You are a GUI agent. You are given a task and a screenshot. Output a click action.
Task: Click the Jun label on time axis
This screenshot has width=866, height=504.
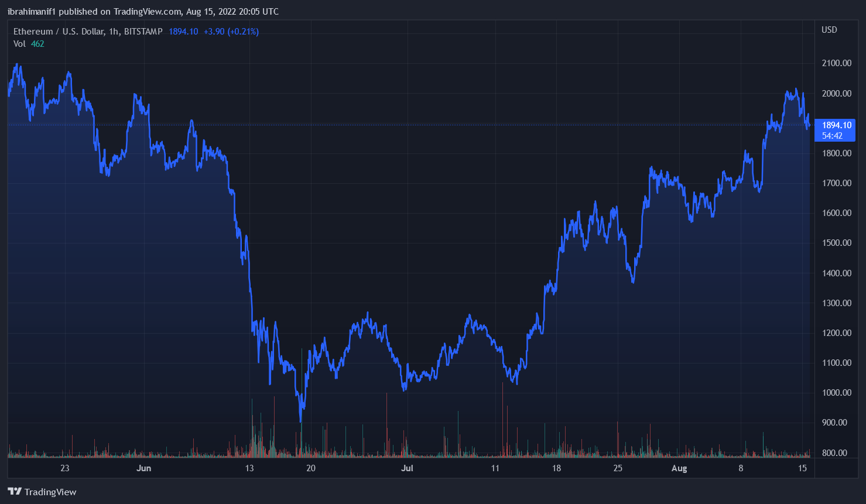(143, 468)
